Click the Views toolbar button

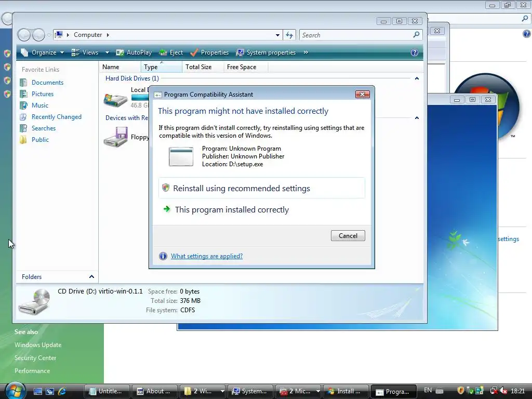86,52
